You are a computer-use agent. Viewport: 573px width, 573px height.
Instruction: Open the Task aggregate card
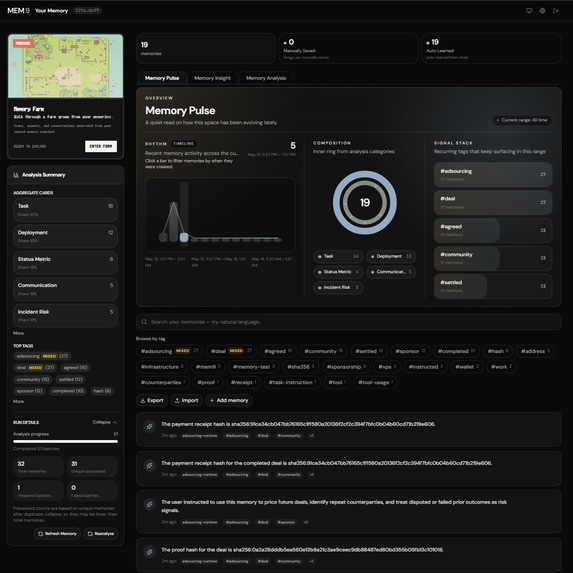[x=65, y=210]
